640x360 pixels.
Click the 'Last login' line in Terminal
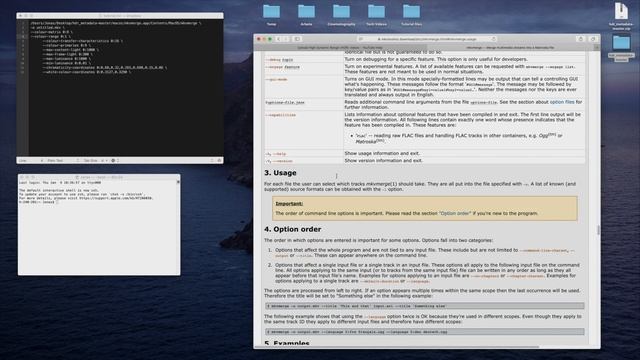point(60,183)
